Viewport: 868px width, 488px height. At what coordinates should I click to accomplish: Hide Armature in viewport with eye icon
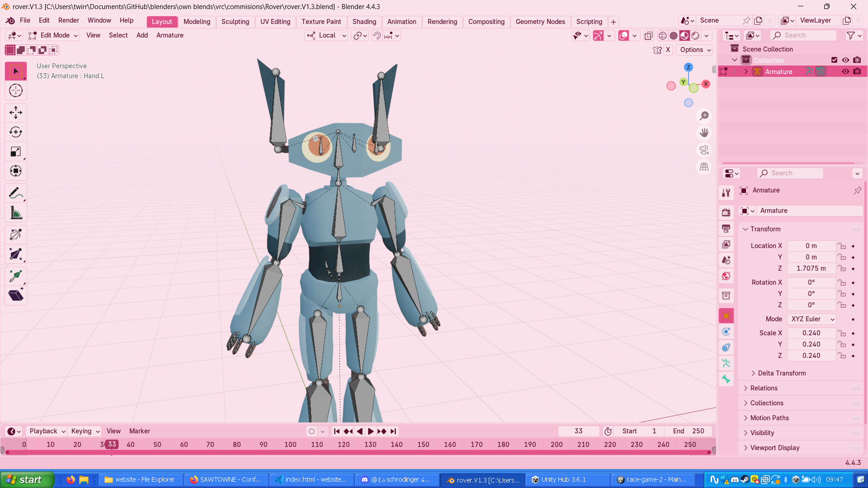(x=845, y=71)
